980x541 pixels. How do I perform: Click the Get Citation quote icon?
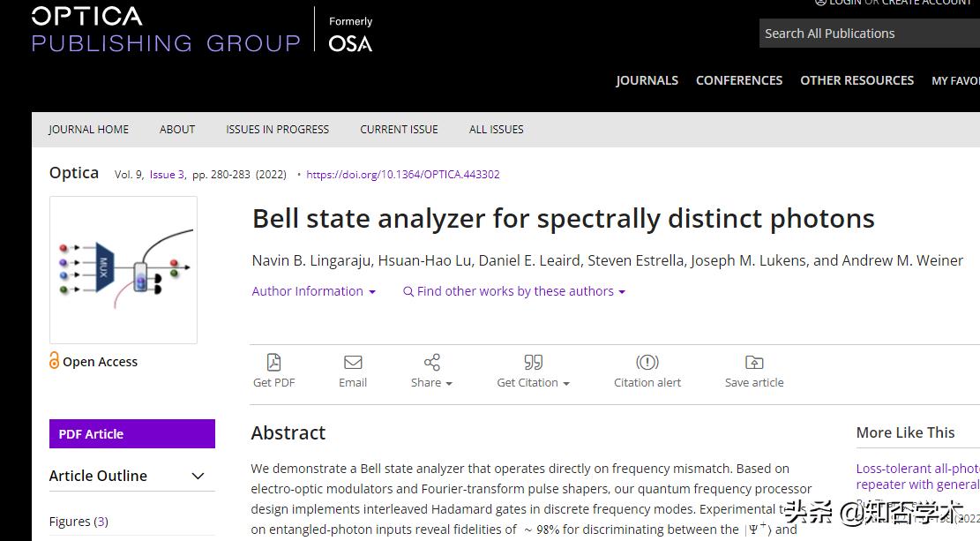[533, 363]
